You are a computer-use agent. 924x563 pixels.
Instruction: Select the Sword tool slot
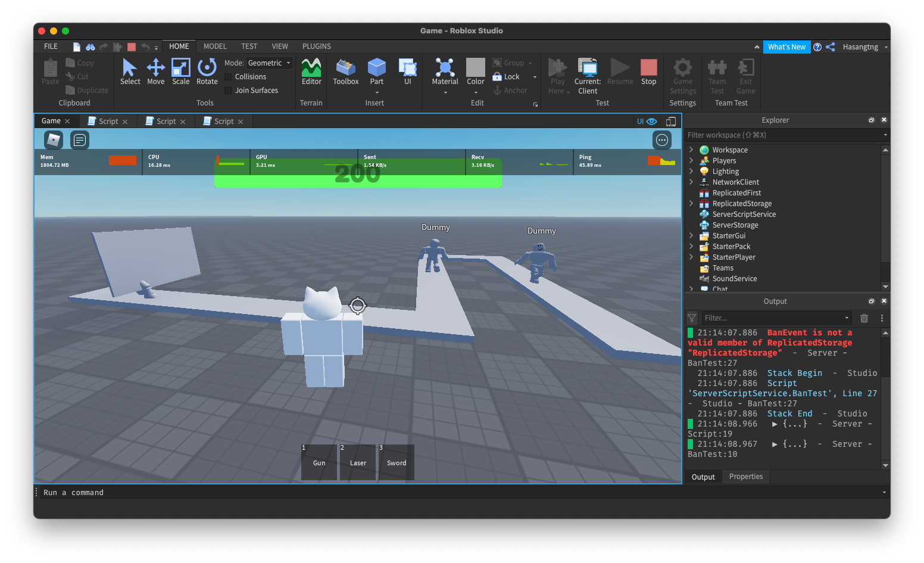tap(397, 462)
